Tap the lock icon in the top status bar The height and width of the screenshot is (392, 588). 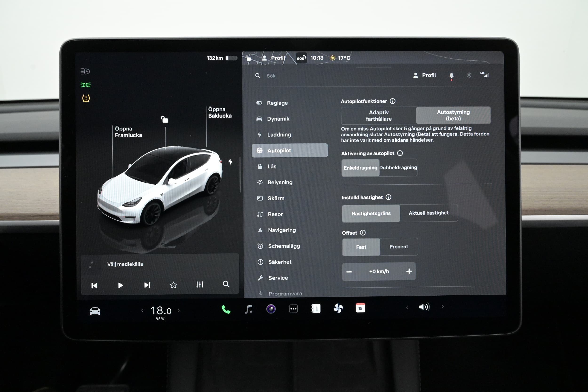(248, 58)
